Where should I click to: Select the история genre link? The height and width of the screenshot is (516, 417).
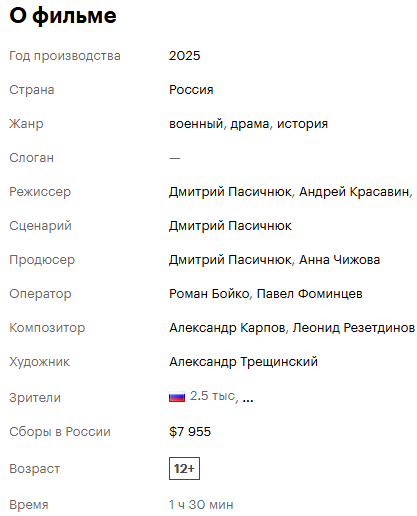tap(302, 124)
